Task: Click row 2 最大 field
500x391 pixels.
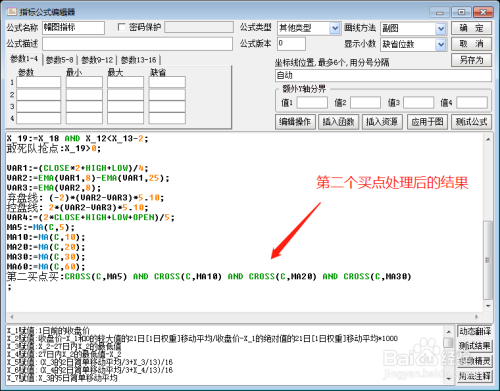Action: pos(125,94)
